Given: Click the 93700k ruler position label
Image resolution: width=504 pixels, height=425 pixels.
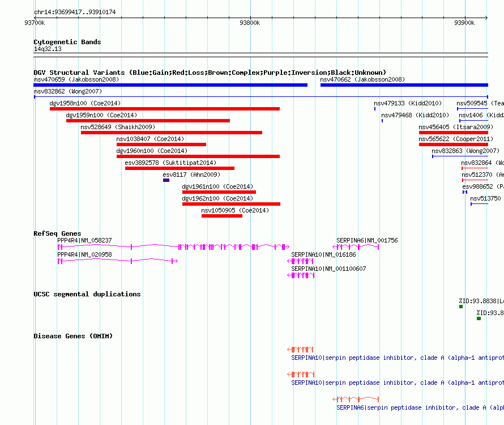Looking at the screenshot, I should [x=35, y=23].
